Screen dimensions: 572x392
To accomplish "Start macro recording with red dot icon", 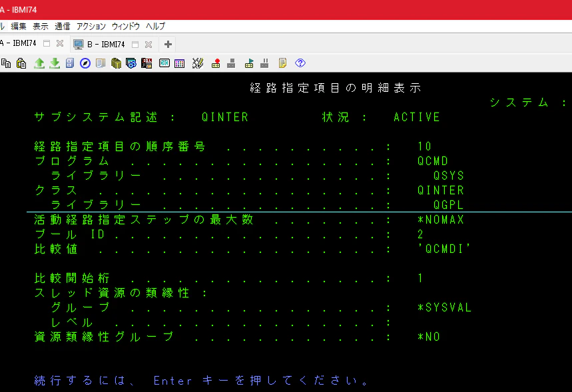I will [216, 63].
